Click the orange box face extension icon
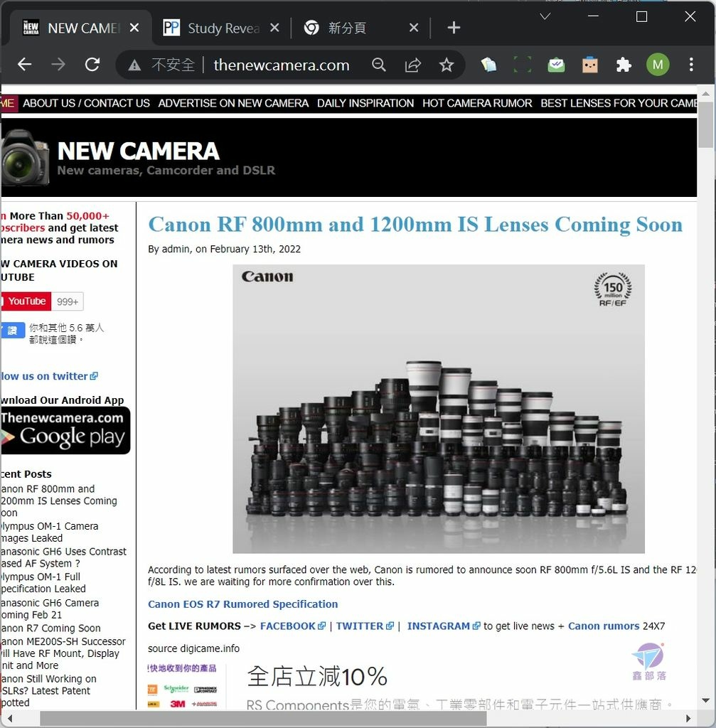This screenshot has height=728, width=716. pos(589,65)
